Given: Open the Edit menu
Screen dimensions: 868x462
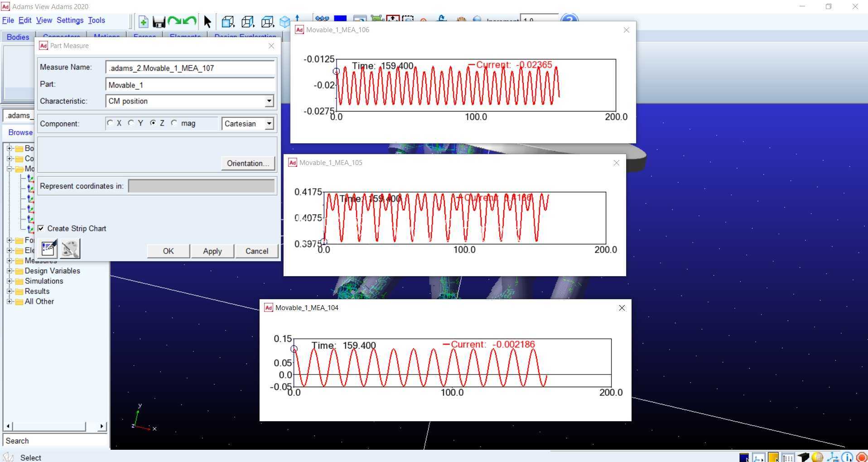Looking at the screenshot, I should click(x=25, y=20).
